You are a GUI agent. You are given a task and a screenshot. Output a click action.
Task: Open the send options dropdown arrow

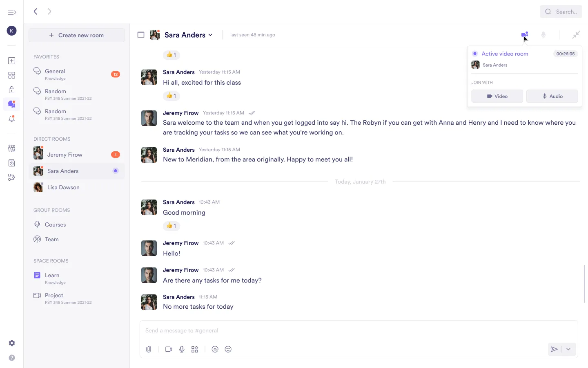coord(568,349)
